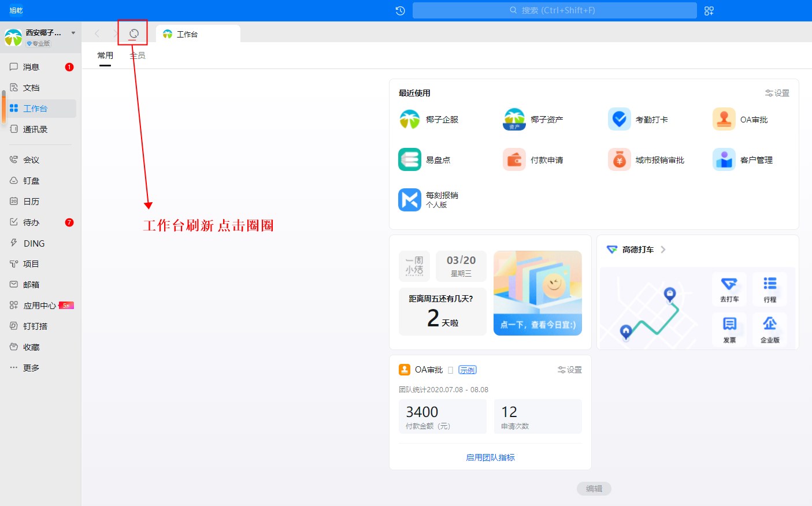Launch 每刻报销 个人版 app
The image size is (812, 506).
click(x=428, y=200)
